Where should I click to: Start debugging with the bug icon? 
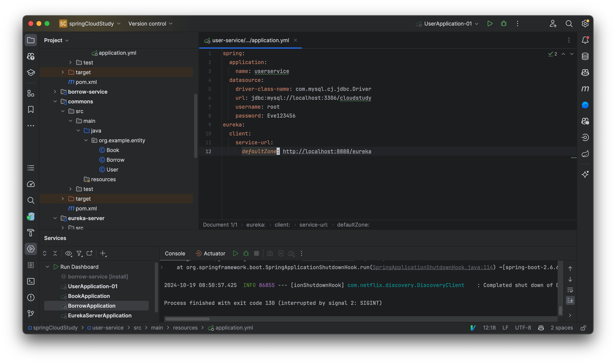pyautogui.click(x=504, y=24)
